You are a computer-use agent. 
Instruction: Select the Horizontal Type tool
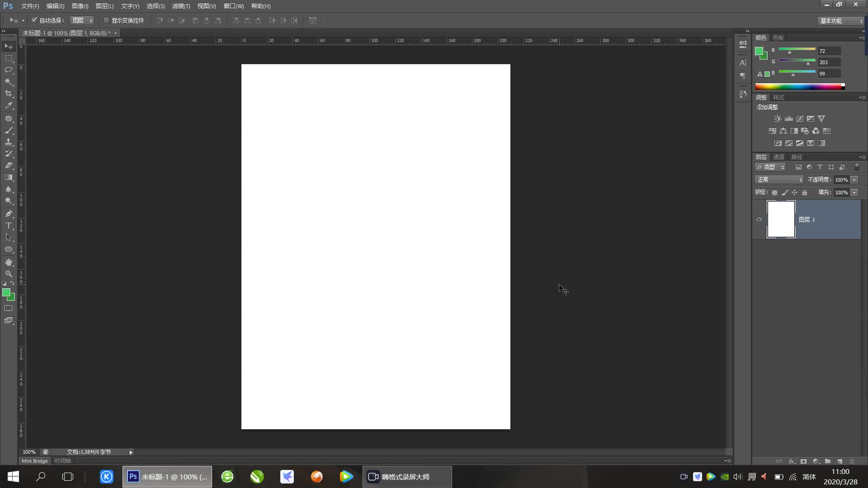pyautogui.click(x=9, y=225)
